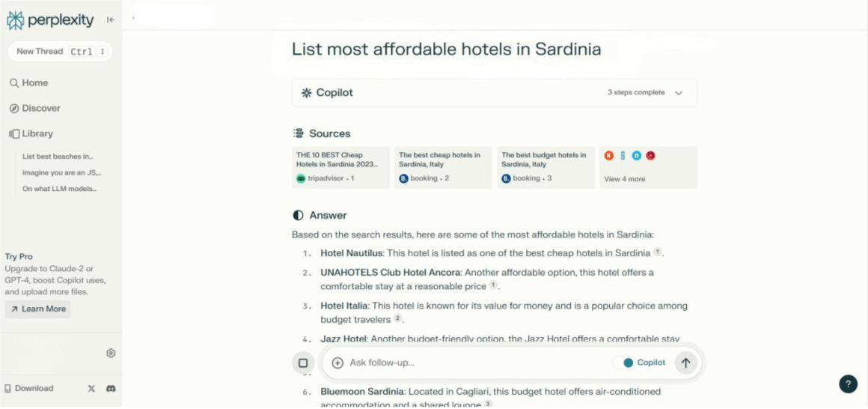Open Library in the sidebar
This screenshot has width=868, height=409.
coord(31,134)
